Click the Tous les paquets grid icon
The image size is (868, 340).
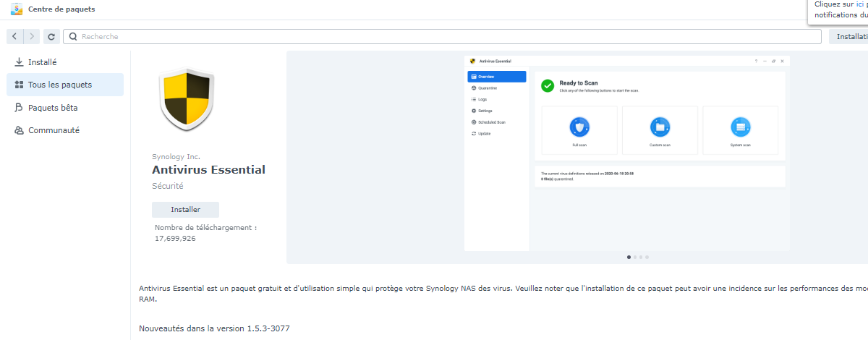point(20,85)
